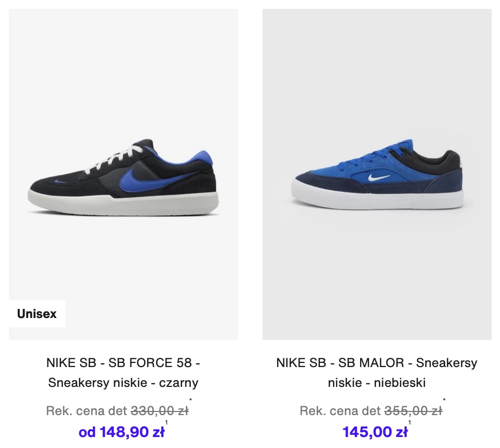Click the small blue swoosh on the black sneaker's toe
The image size is (500, 448).
(x=60, y=182)
